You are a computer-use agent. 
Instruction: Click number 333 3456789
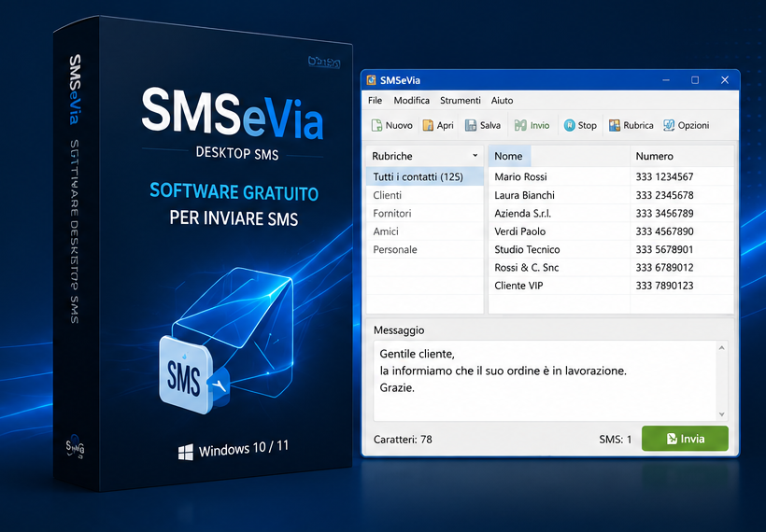coord(664,214)
